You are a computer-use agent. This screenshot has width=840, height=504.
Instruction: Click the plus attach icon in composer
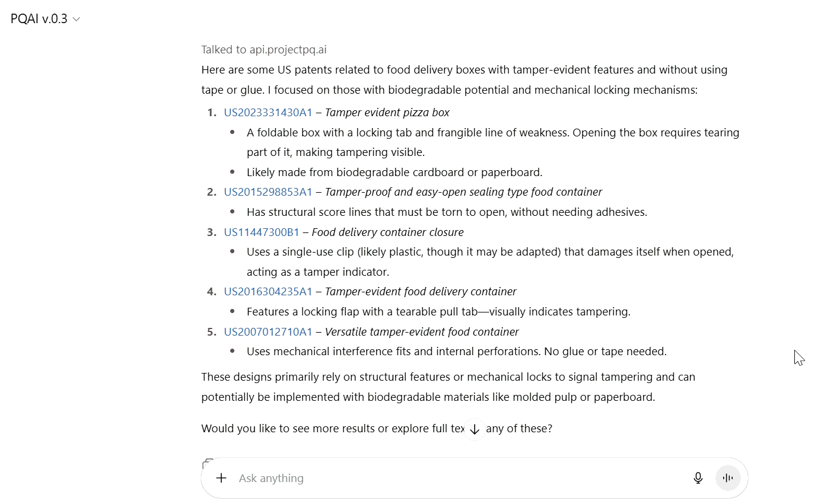click(x=221, y=478)
